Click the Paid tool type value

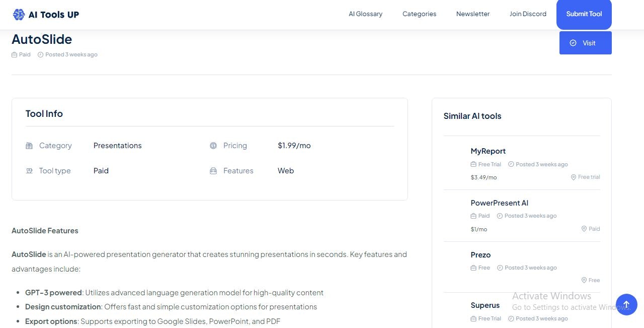(101, 171)
